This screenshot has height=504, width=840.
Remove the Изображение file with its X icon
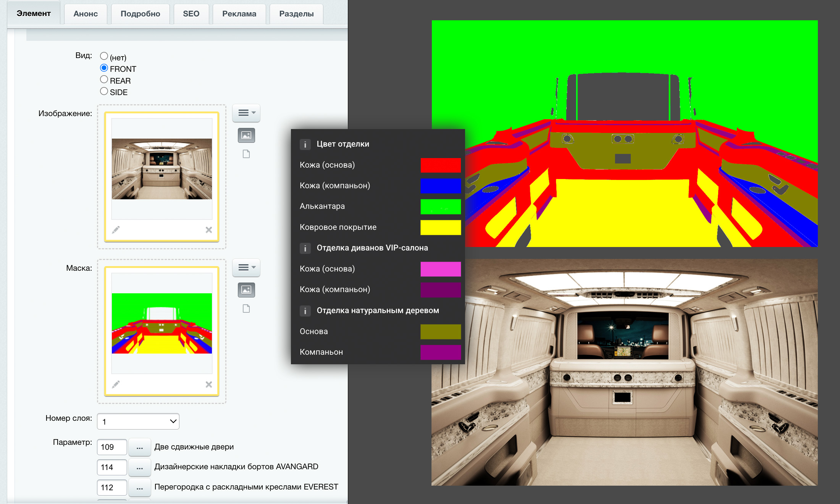coord(208,230)
